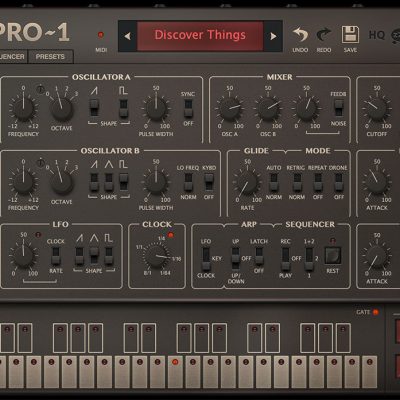Click Oscillator A Octave knob

click(x=62, y=109)
